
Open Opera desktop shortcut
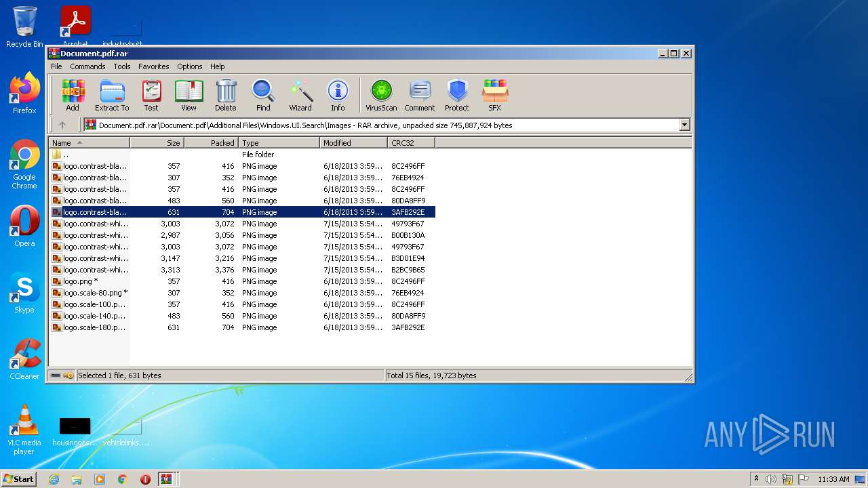click(24, 226)
